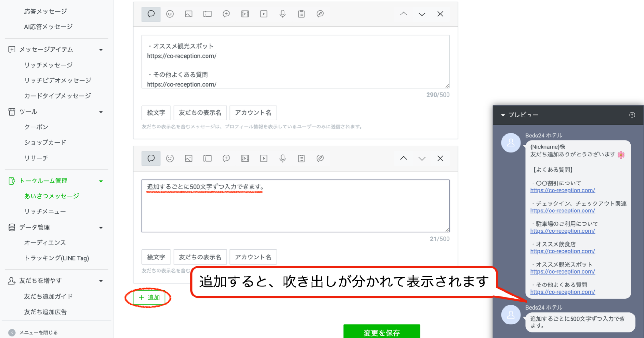Collapse the 友だちを増やす section

pyautogui.click(x=101, y=281)
